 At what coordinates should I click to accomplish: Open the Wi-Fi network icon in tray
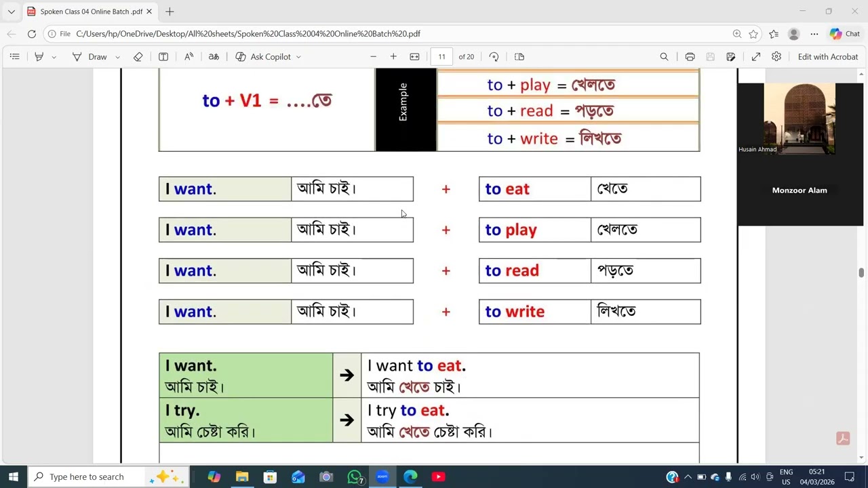[742, 476]
